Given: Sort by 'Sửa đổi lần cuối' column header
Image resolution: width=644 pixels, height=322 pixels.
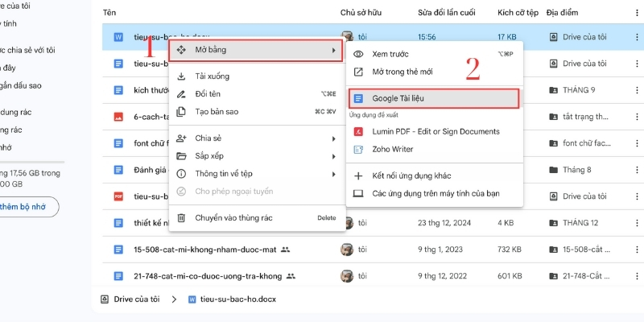Looking at the screenshot, I should tap(447, 13).
